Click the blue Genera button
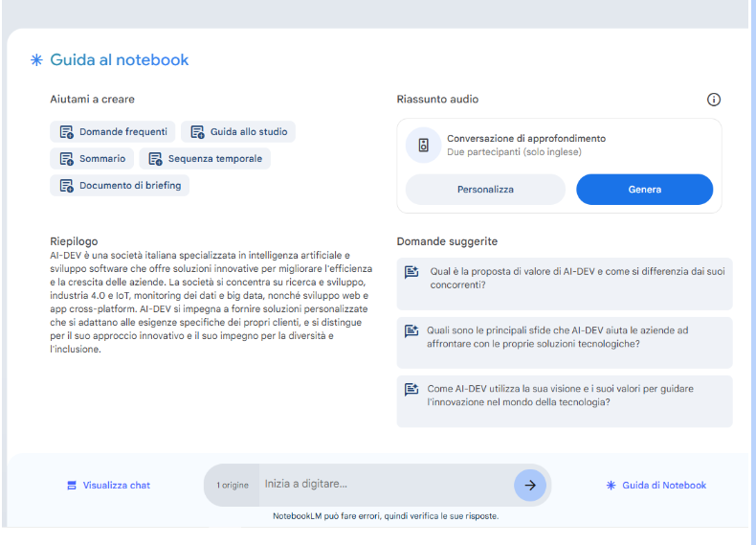Viewport: 756px width, 545px height. click(x=645, y=190)
